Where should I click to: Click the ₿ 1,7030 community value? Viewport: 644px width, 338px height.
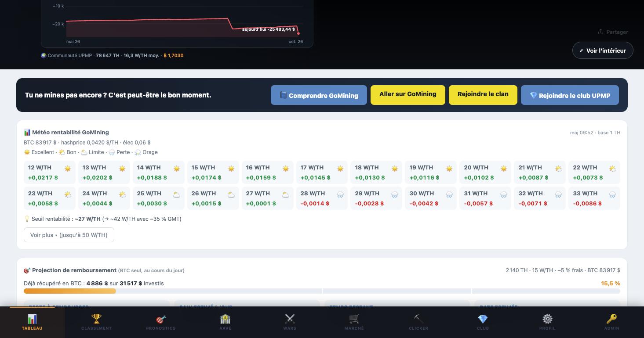[x=174, y=55]
